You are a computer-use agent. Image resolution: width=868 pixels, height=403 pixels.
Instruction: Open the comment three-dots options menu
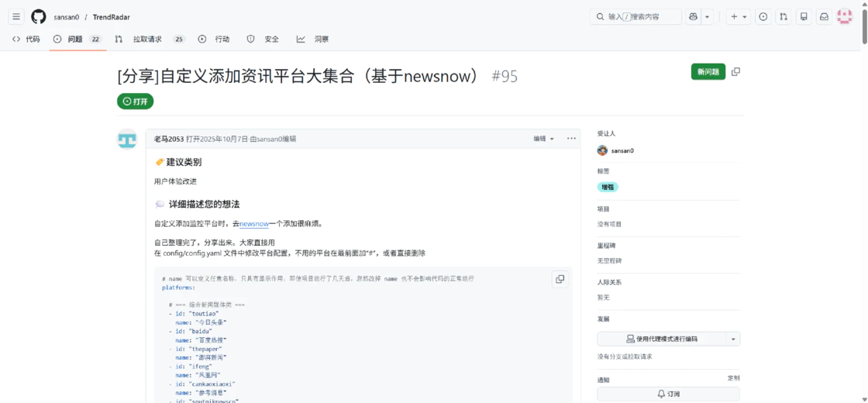click(571, 139)
